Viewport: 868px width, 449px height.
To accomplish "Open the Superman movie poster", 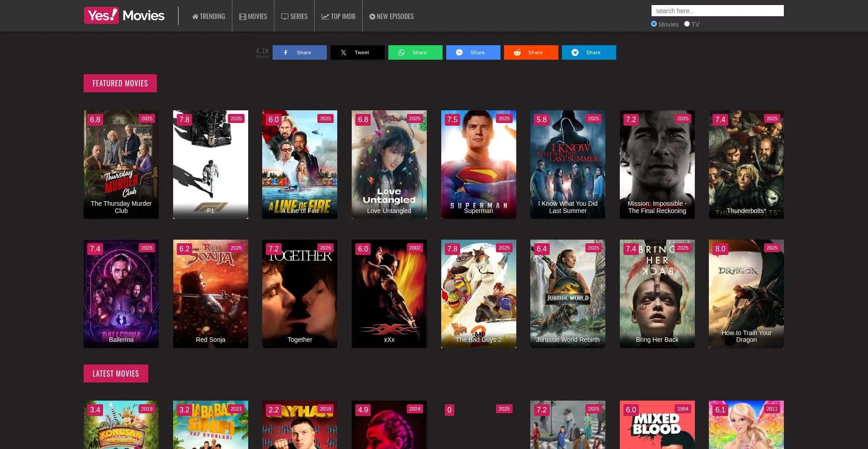I will coord(479,165).
